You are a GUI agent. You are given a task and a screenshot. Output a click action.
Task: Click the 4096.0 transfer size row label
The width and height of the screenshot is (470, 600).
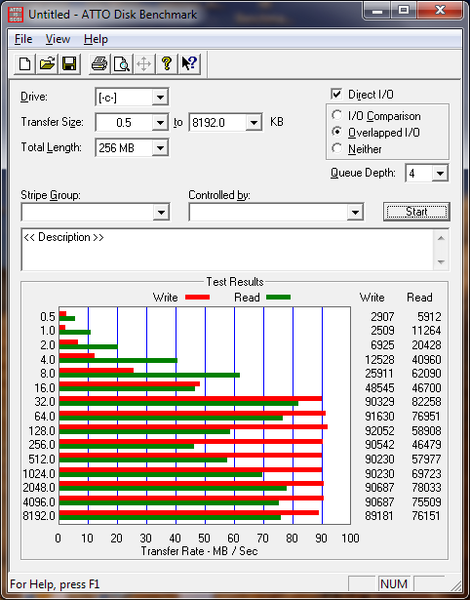(39, 502)
